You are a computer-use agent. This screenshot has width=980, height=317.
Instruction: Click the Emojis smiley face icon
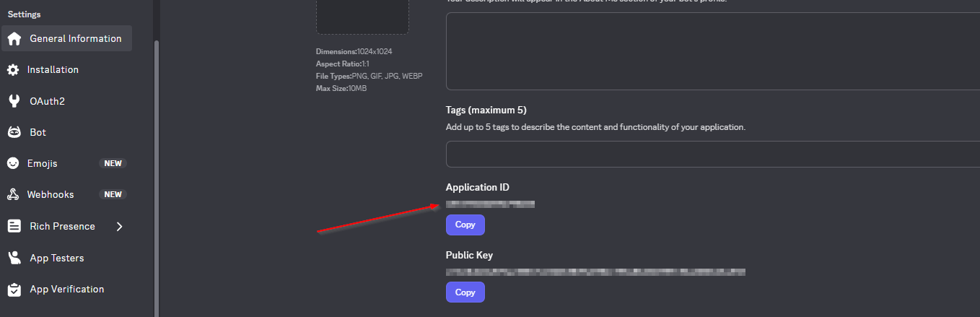[13, 164]
